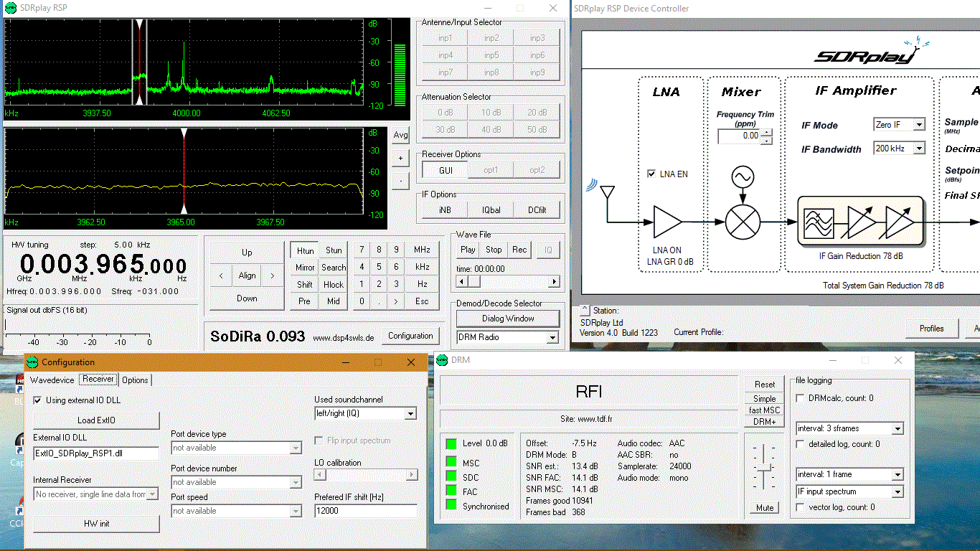Click the IF filter block symbol
Image resolution: width=980 pixels, height=551 pixels.
click(819, 222)
